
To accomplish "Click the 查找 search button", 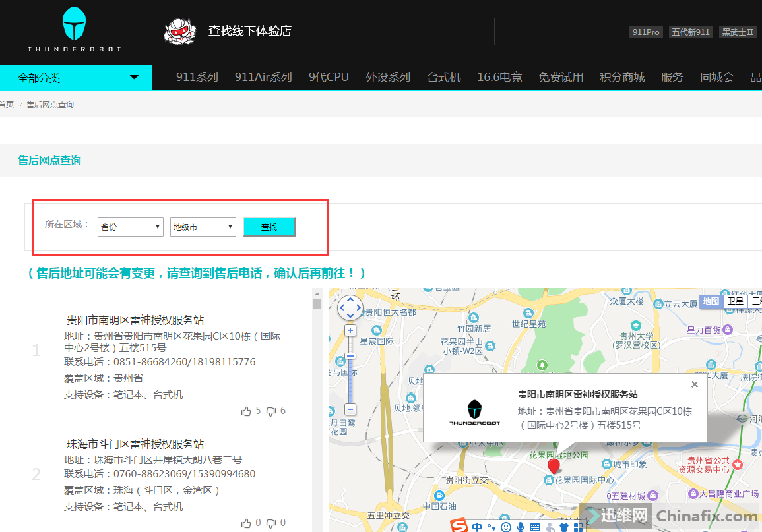I will [269, 227].
